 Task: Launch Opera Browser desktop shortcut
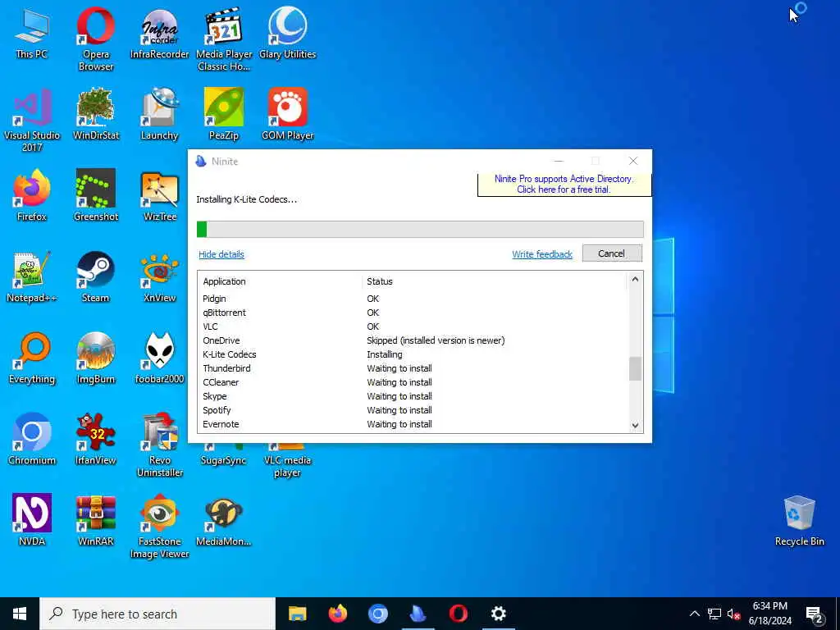pos(96,39)
